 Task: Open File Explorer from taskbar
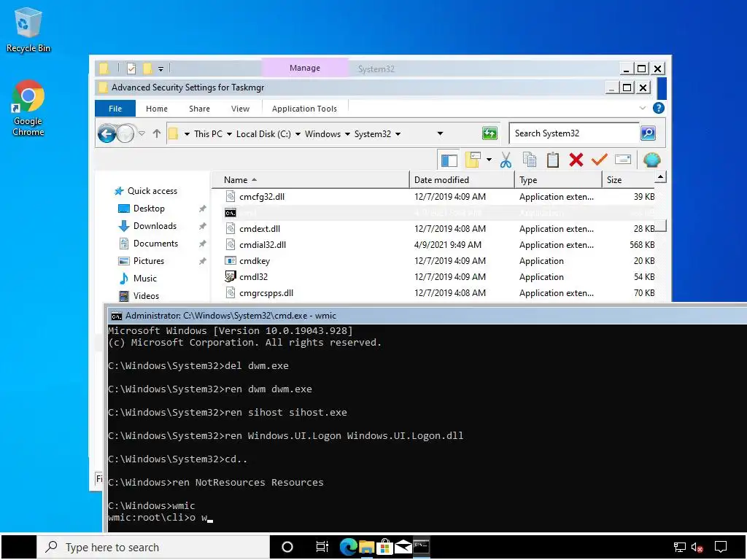366,547
